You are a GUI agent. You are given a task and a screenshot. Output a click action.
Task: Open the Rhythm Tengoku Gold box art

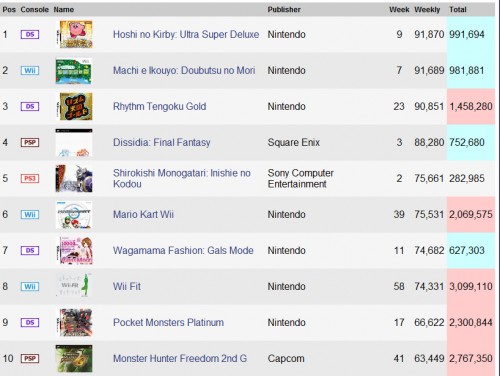[x=74, y=106]
